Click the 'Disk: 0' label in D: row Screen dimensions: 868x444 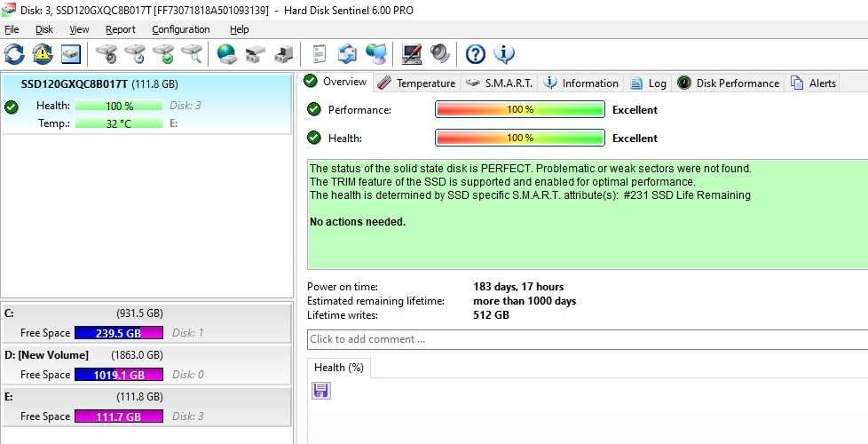pos(187,375)
